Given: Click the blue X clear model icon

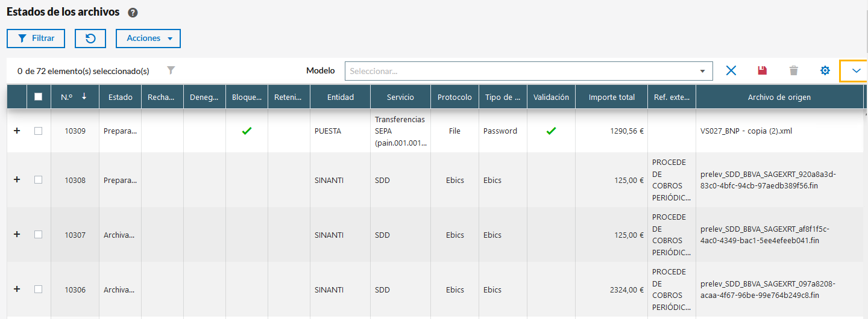Looking at the screenshot, I should (x=731, y=70).
